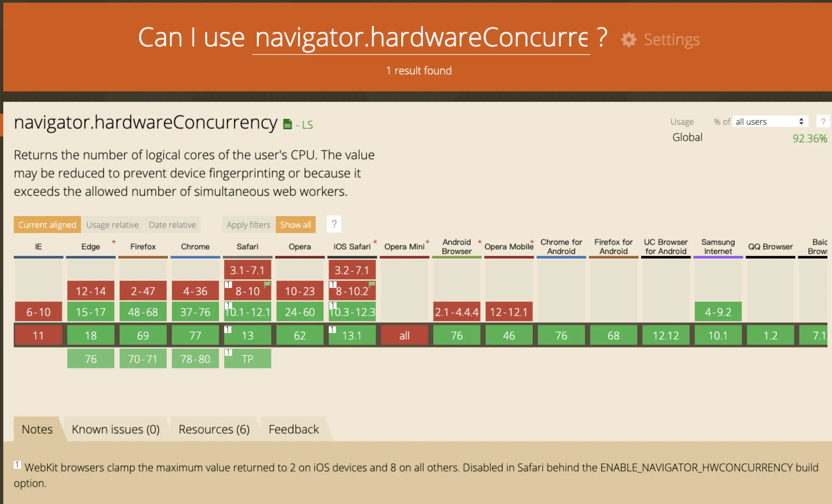This screenshot has height=504, width=832.
Task: Select Current aligned view mode
Action: (x=47, y=225)
